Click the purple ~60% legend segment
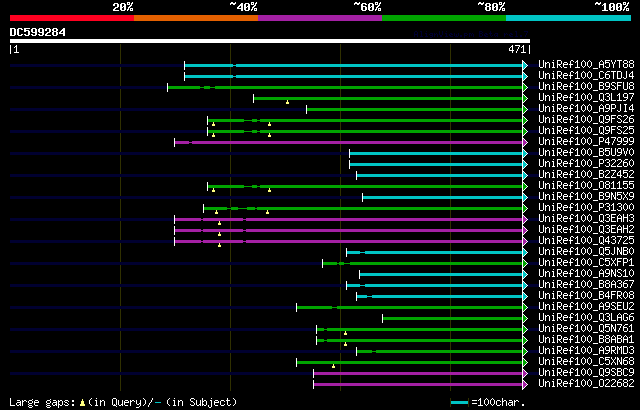Viewport: 640px width, 410px height. tap(320, 18)
